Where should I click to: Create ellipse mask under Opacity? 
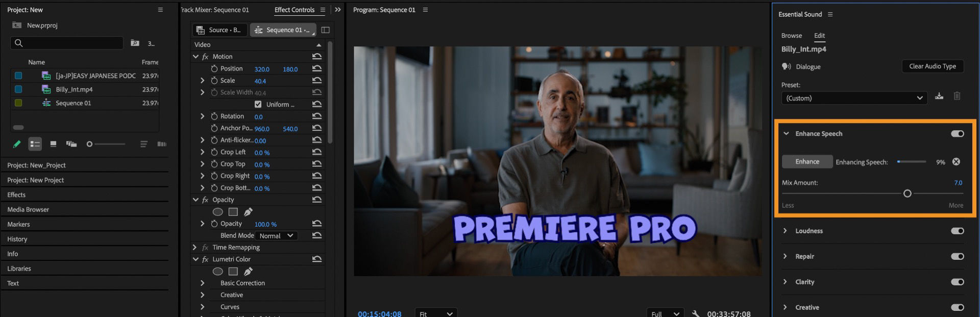[217, 212]
